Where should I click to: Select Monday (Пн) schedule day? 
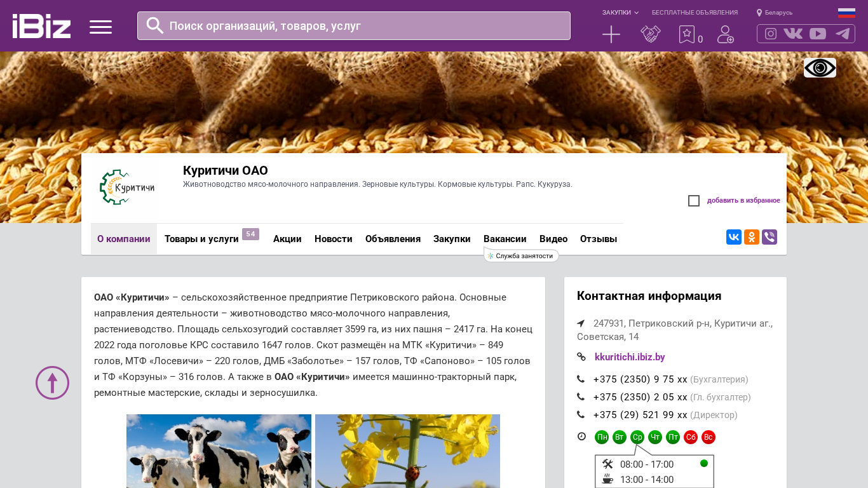[602, 437]
